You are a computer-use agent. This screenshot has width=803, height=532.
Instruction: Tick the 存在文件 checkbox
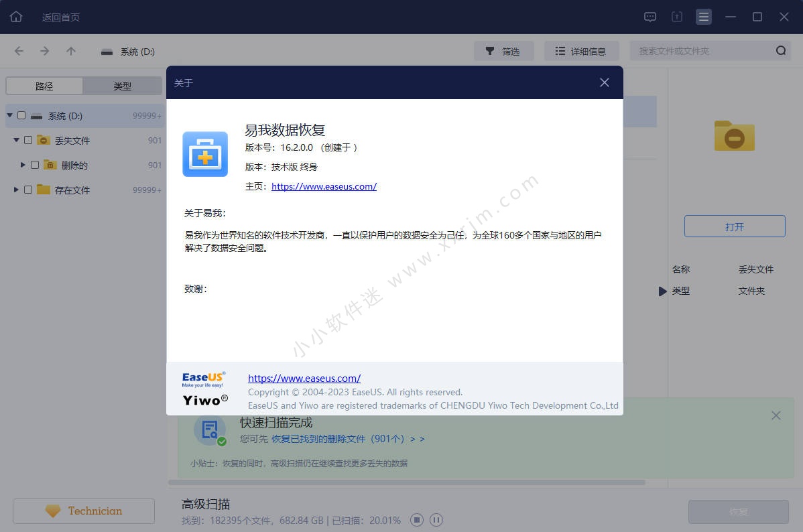(28, 190)
